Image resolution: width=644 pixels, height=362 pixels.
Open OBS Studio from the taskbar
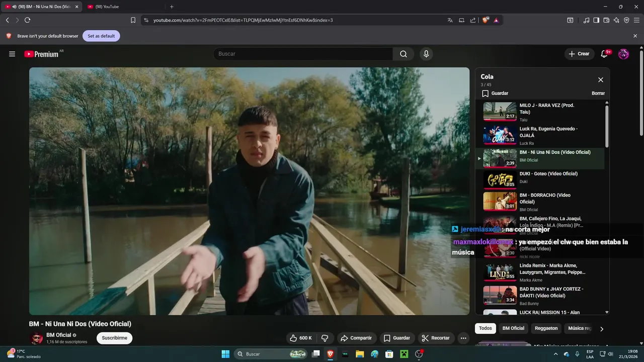tap(419, 354)
